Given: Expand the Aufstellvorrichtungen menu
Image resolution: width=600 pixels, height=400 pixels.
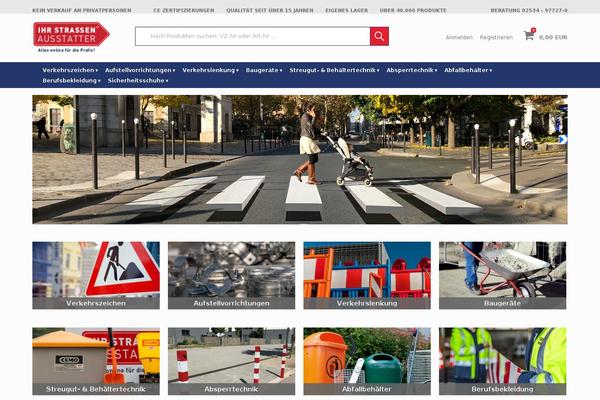Looking at the screenshot, I should (140, 70).
